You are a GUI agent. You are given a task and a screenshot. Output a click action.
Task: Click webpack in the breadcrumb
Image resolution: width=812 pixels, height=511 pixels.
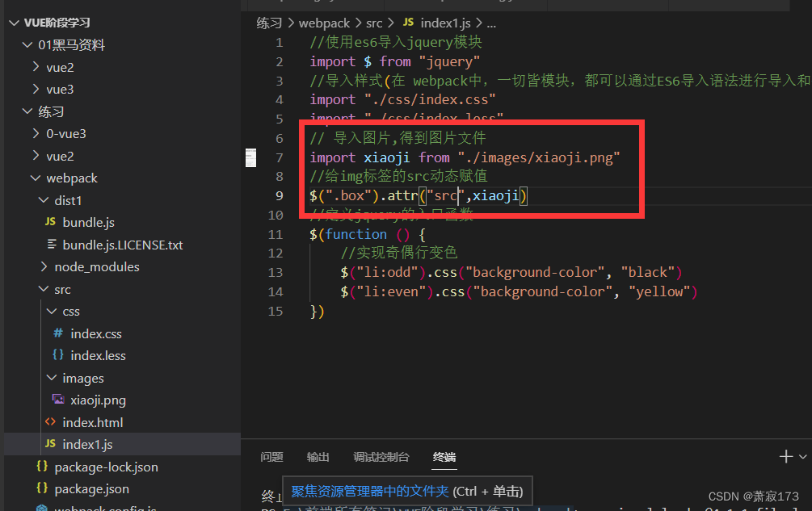[x=324, y=23]
